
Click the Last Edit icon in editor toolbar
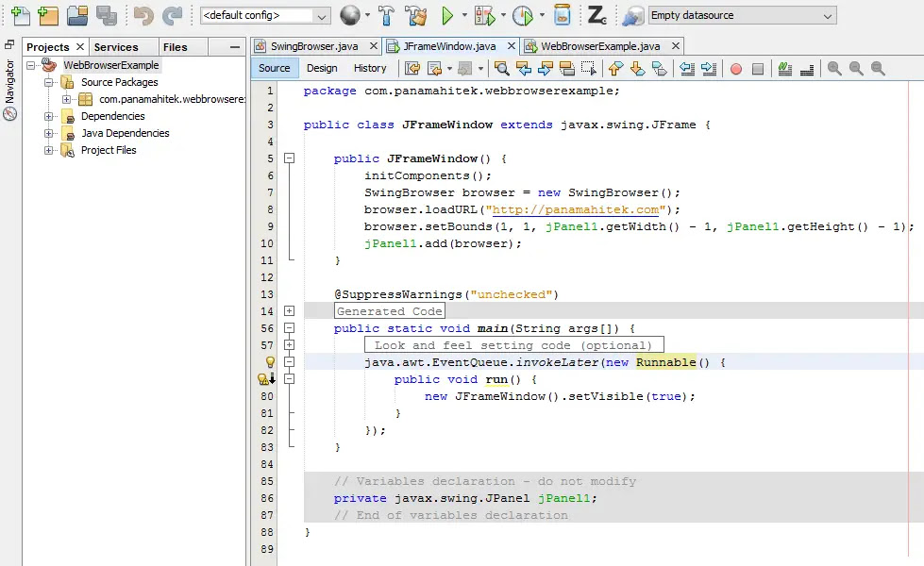coord(412,68)
